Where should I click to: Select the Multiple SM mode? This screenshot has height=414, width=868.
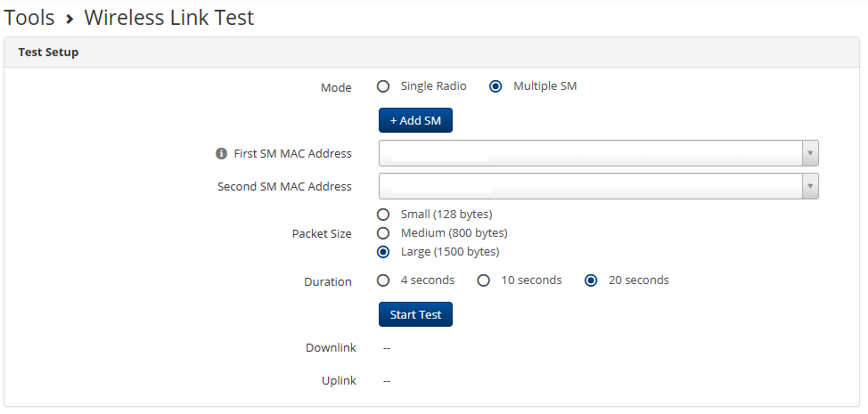pos(495,86)
